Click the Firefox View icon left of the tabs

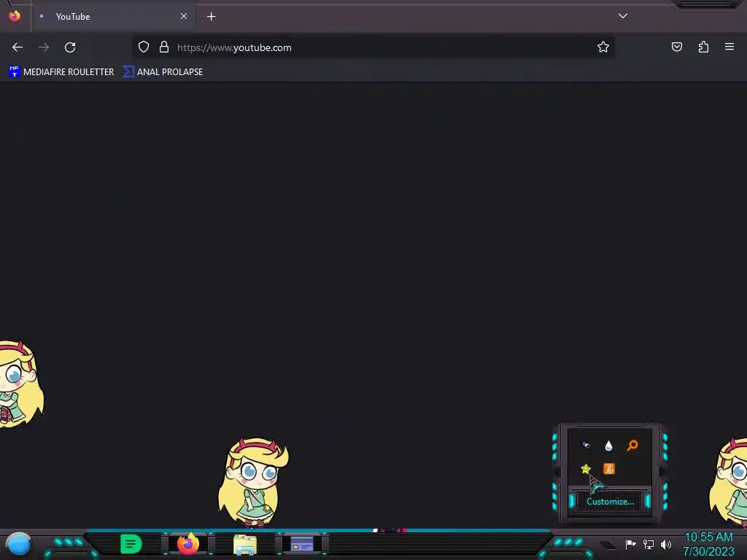pos(15,16)
